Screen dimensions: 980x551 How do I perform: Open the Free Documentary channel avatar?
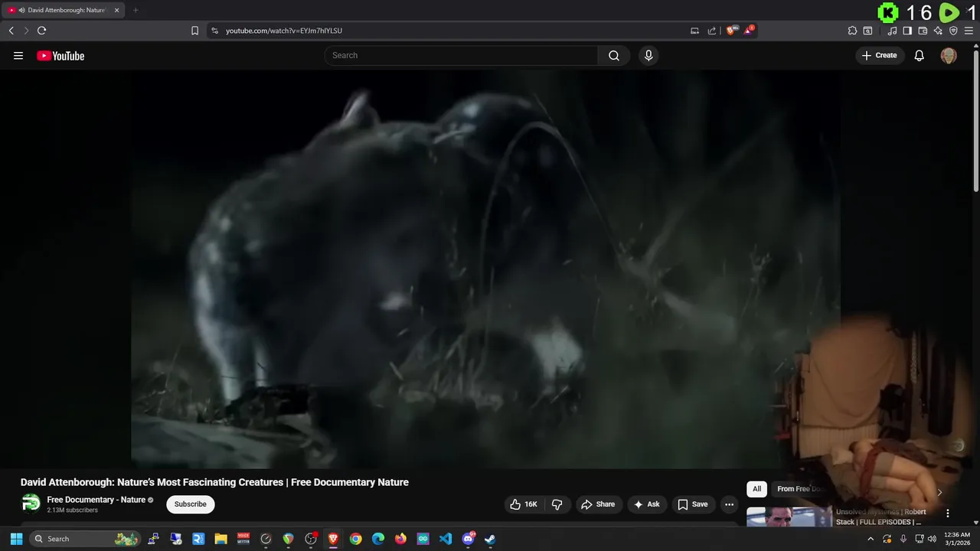31,504
